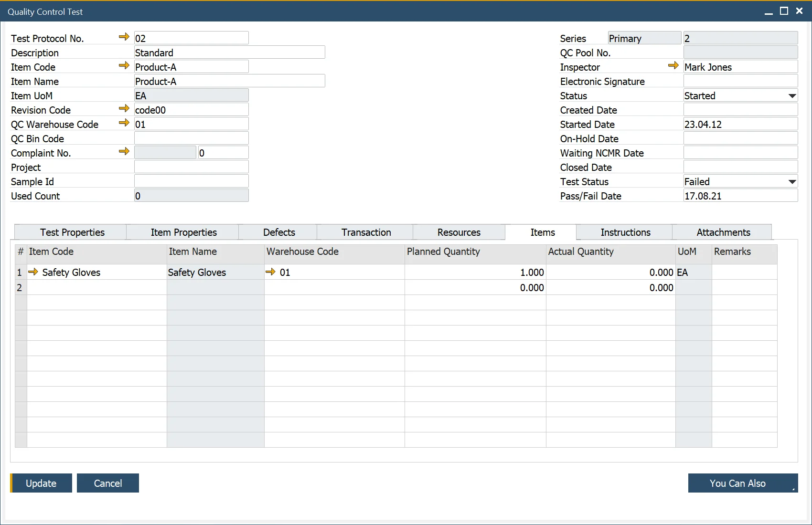Open the Warehouse Code 01 row link arrow
The height and width of the screenshot is (525, 812).
270,272
